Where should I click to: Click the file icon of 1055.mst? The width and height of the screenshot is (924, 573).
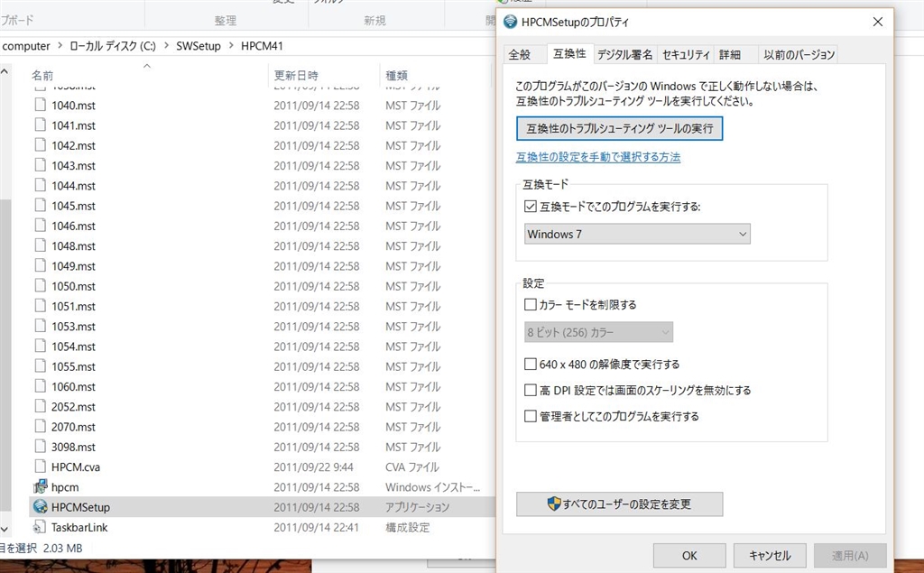point(40,366)
